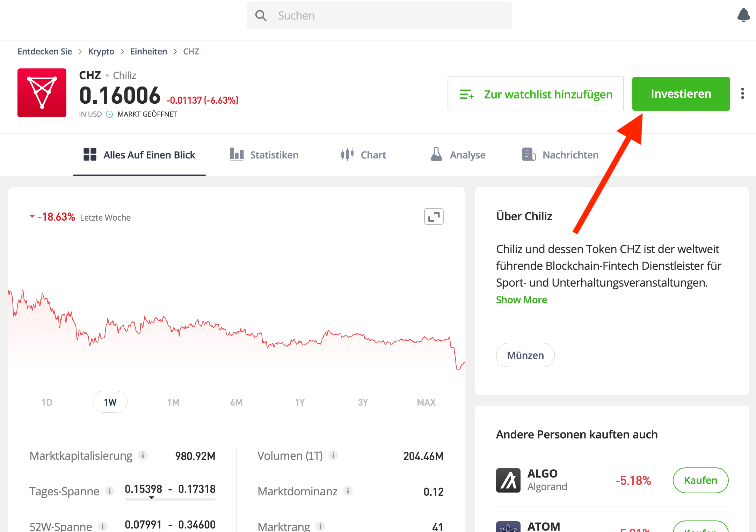The image size is (756, 532).
Task: Click Kaufen for ALGO
Action: 700,480
